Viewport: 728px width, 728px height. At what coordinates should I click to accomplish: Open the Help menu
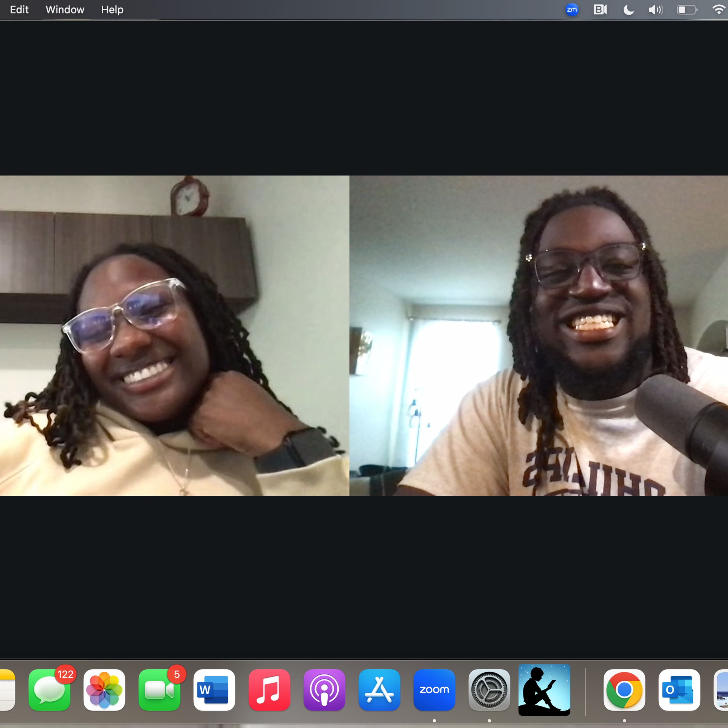[112, 10]
